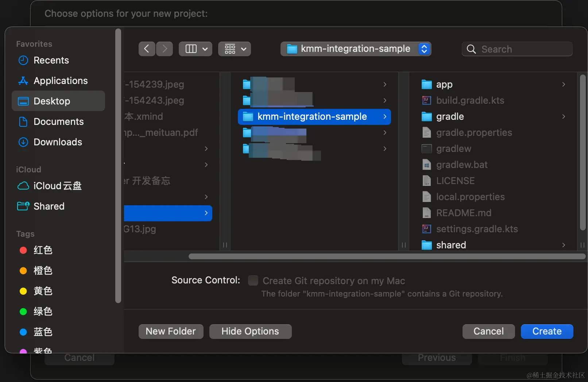The height and width of the screenshot is (382, 588).
Task: Open the group-by grid icon menu
Action: point(234,49)
